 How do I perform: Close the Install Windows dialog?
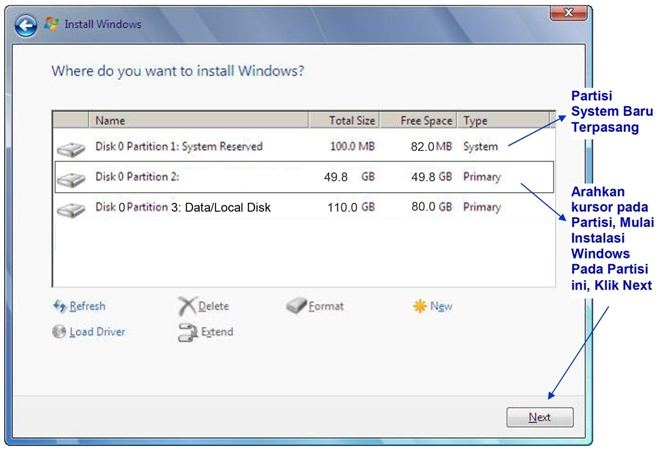569,12
